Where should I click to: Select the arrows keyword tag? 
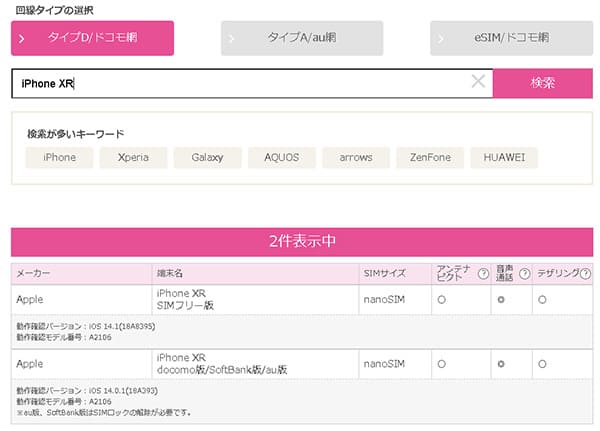pyautogui.click(x=356, y=157)
